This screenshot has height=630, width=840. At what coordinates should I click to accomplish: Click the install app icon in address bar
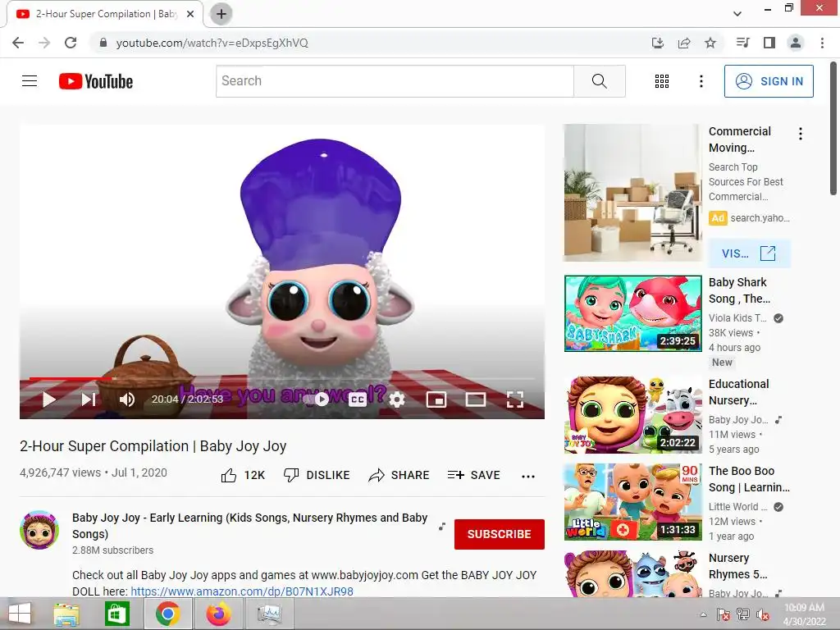point(657,43)
